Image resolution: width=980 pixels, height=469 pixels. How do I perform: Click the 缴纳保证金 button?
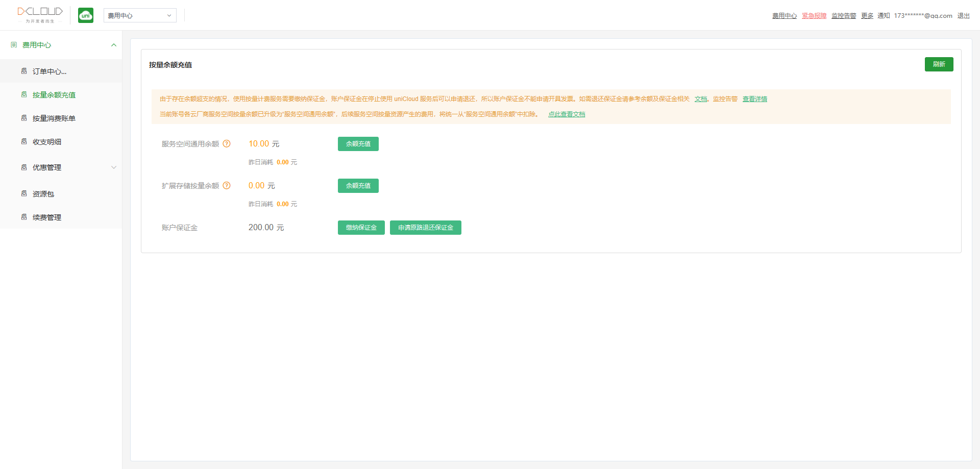click(x=361, y=228)
